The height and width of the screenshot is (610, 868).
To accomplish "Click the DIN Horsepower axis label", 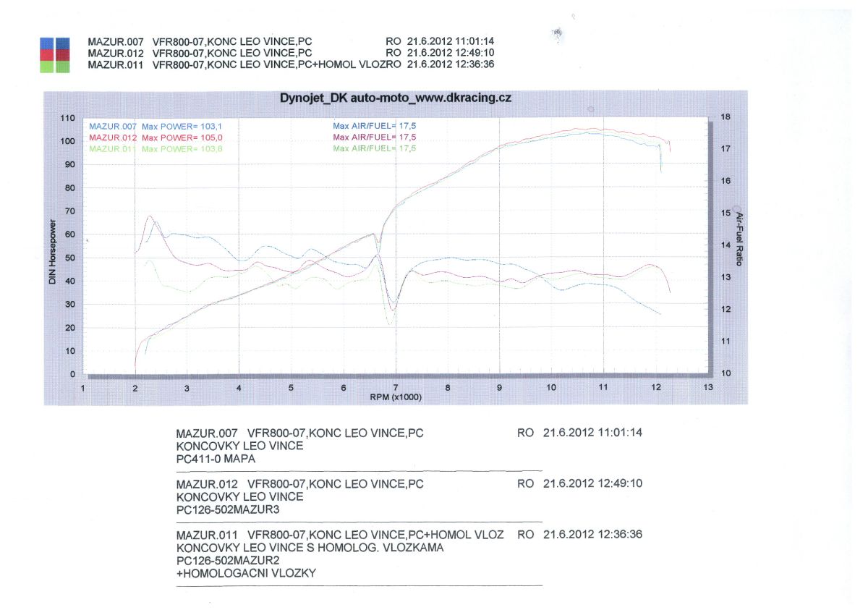I will [x=53, y=252].
